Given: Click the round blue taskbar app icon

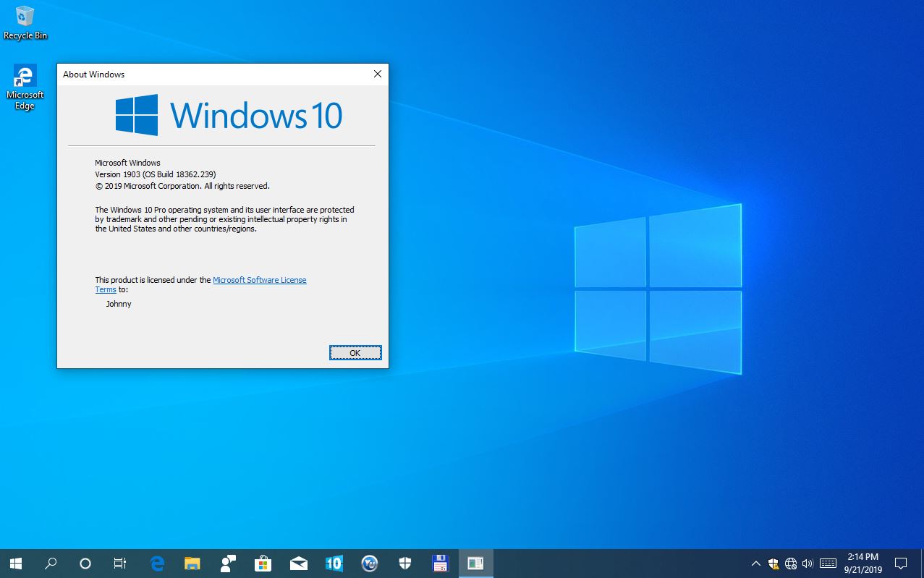Looking at the screenshot, I should 369,564.
